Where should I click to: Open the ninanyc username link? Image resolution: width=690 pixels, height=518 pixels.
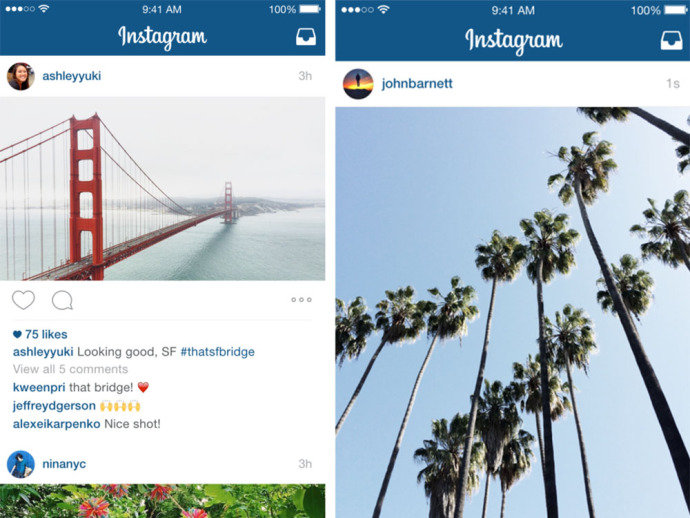coord(64,464)
